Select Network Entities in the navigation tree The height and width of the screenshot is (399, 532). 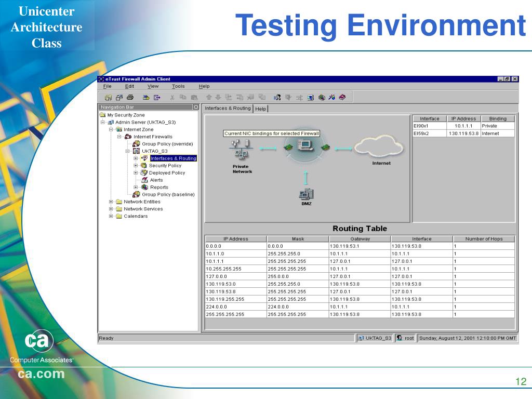click(142, 202)
